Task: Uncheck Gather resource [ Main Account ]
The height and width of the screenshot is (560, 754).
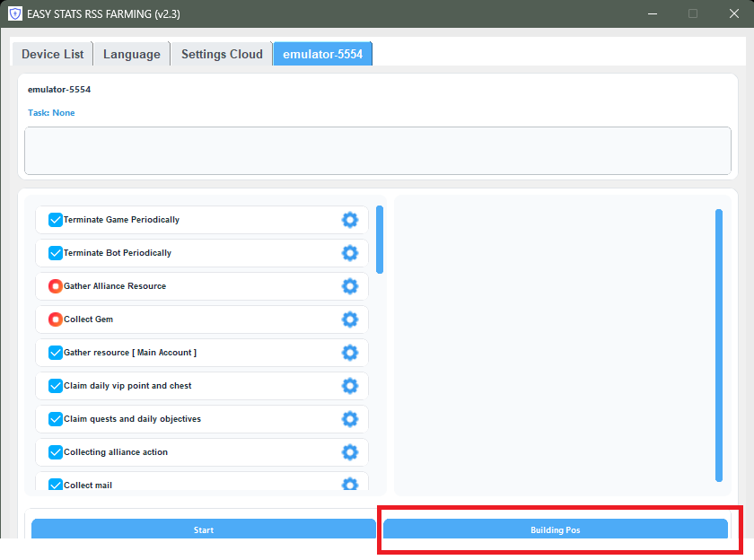Action: [x=56, y=353]
